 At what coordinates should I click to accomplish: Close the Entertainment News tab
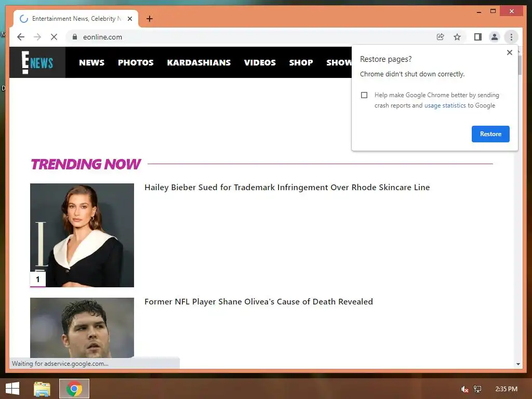[129, 19]
